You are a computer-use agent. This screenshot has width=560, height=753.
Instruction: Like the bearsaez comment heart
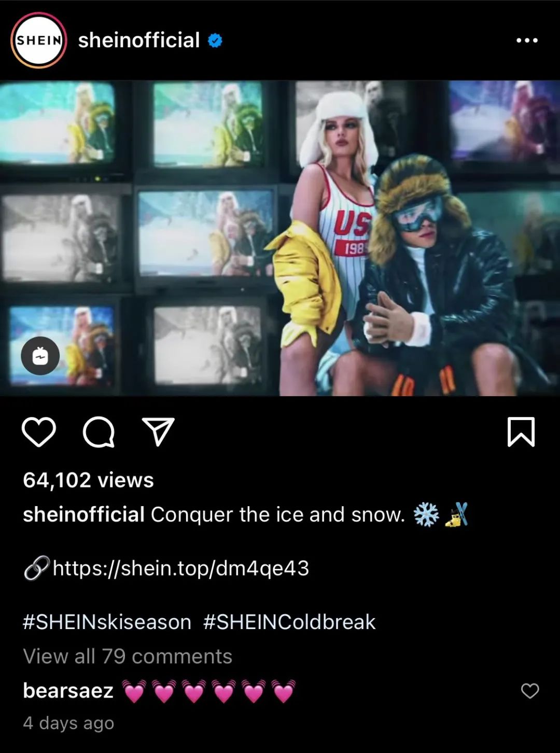(x=530, y=691)
